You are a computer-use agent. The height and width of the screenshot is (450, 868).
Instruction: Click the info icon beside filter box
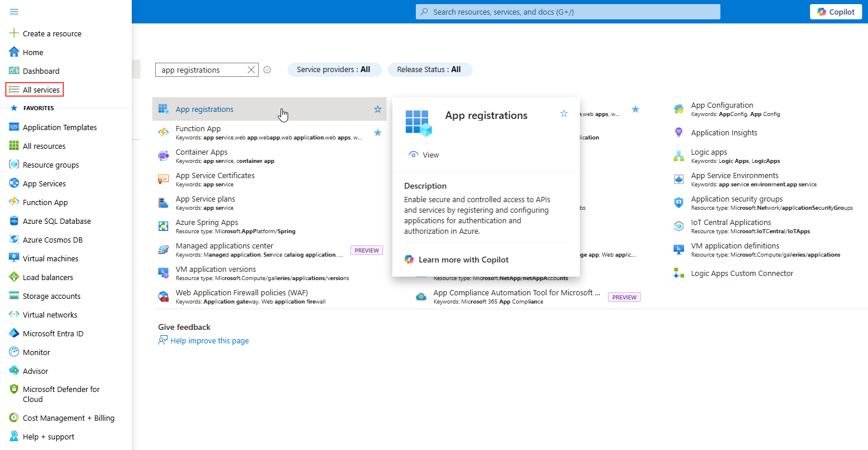click(267, 70)
